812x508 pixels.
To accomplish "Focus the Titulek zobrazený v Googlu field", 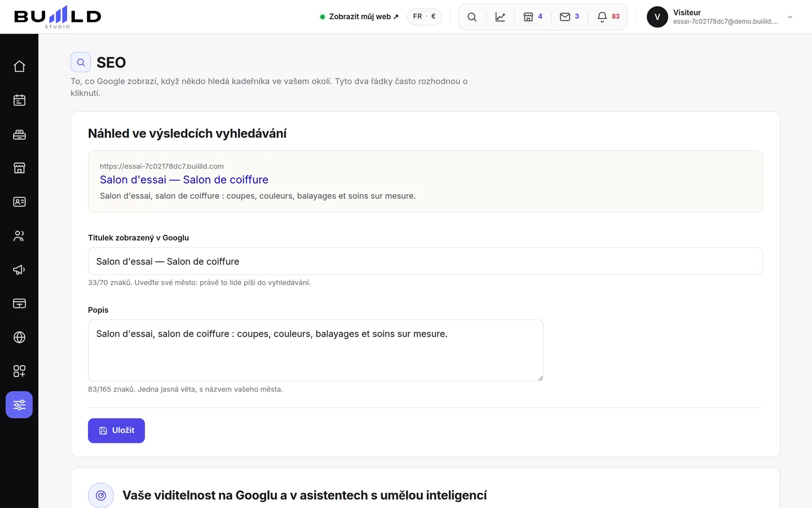I will [x=425, y=261].
